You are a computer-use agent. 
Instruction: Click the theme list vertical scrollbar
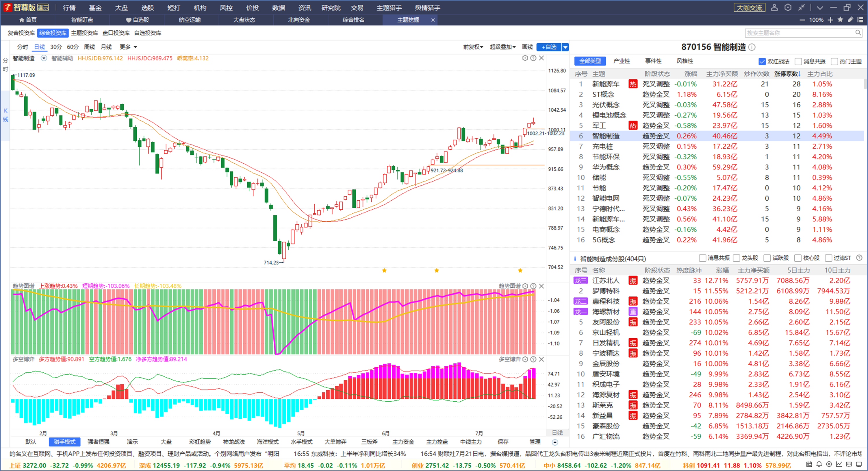pyautogui.click(x=865, y=84)
